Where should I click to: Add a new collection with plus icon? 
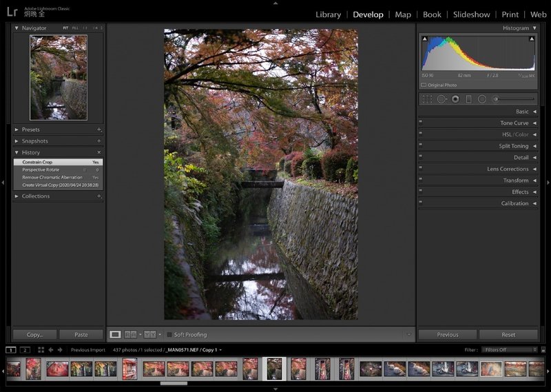(99, 196)
